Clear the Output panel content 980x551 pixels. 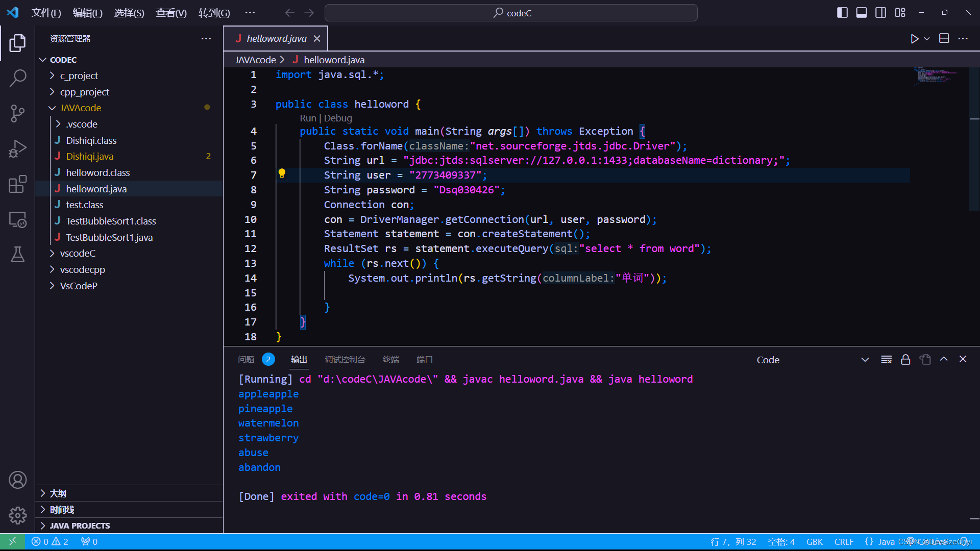[887, 359]
